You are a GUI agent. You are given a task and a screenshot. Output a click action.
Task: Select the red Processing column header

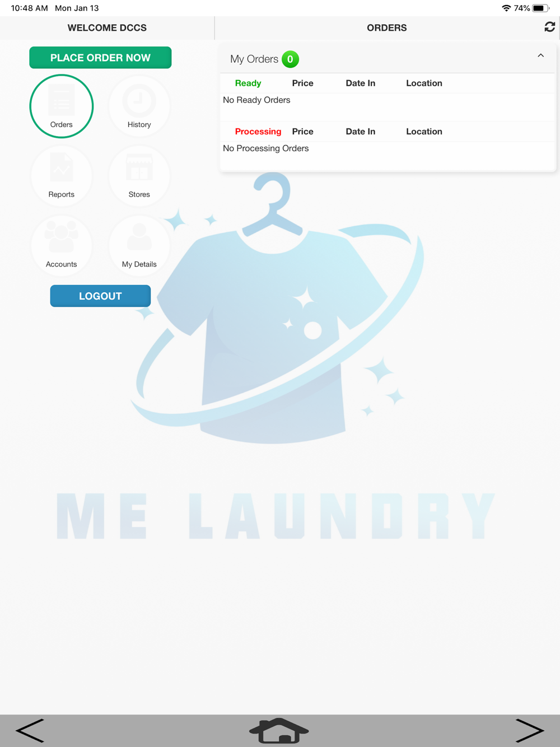258,132
